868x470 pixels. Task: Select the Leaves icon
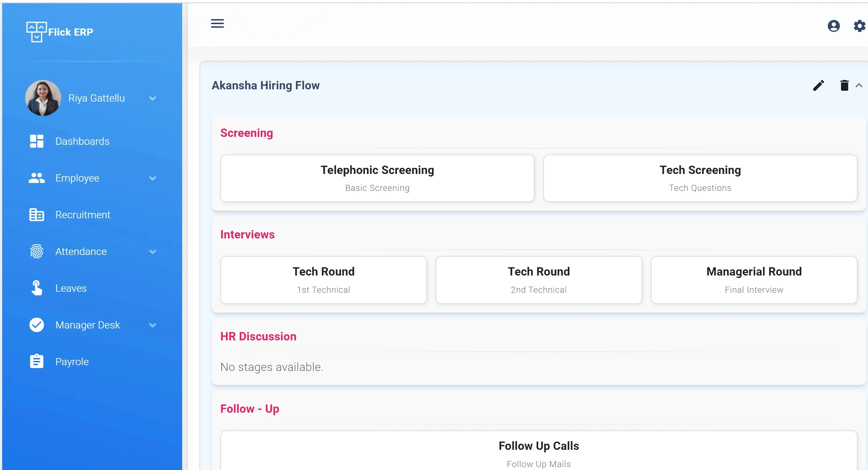click(x=36, y=288)
